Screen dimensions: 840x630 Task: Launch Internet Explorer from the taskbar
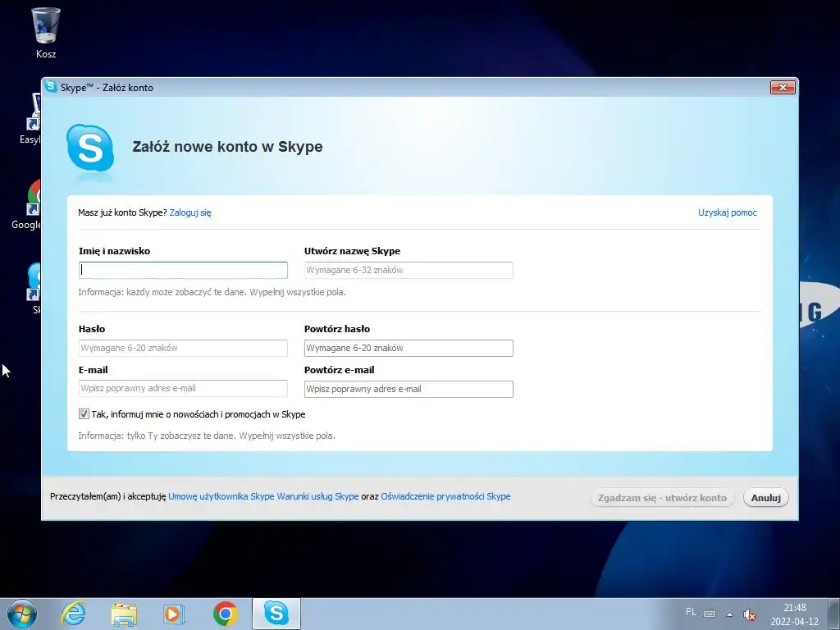point(73,614)
